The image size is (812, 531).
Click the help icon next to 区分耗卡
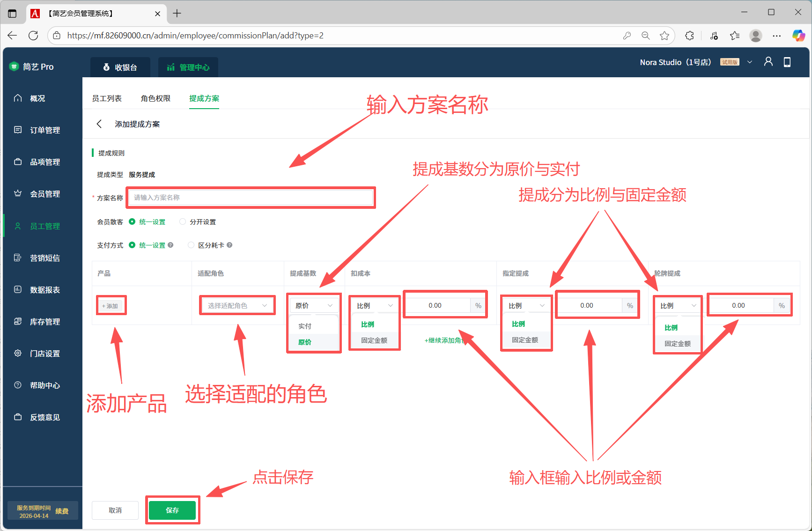pos(229,245)
